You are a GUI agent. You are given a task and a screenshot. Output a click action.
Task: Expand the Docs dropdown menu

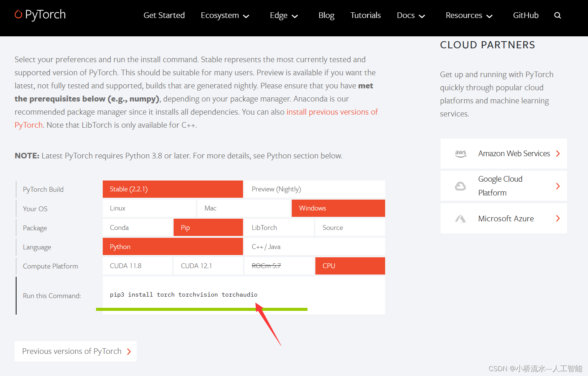click(411, 15)
